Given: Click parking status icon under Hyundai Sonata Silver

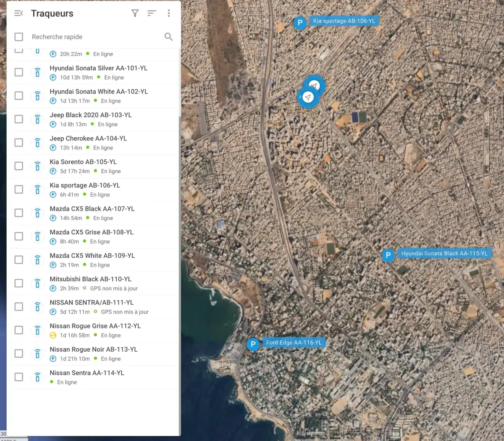Looking at the screenshot, I should point(53,77).
